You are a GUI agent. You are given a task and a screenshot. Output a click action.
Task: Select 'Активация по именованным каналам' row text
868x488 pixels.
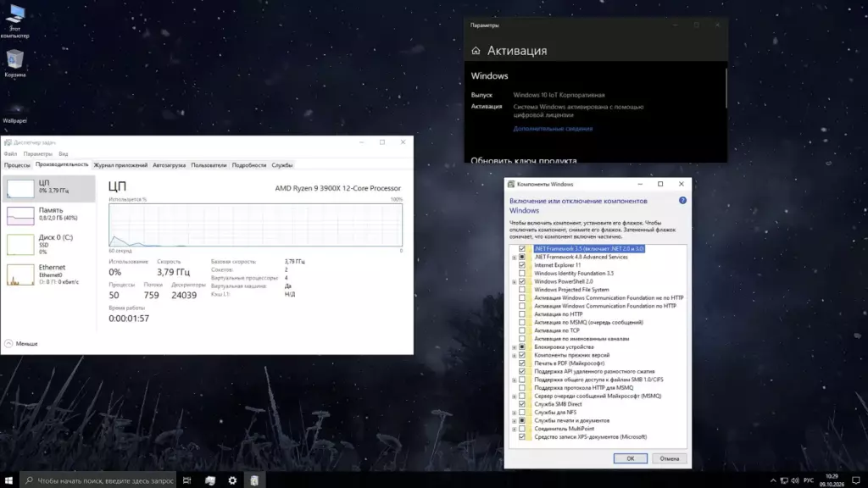581,339
